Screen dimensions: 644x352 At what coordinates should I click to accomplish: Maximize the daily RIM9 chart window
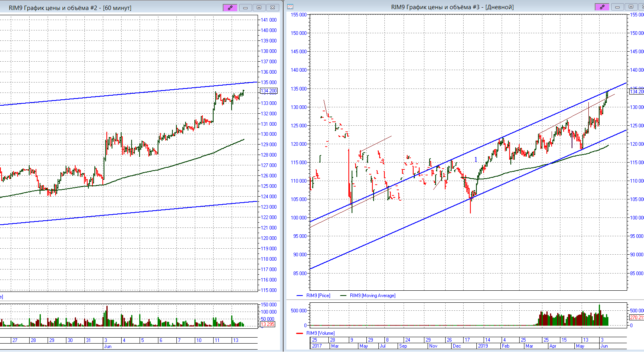coord(631,7)
